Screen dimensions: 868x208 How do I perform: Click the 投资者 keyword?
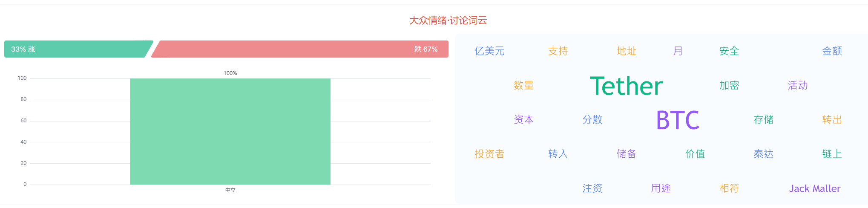[x=489, y=154]
